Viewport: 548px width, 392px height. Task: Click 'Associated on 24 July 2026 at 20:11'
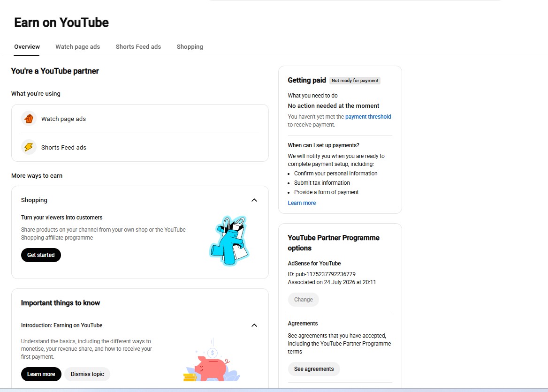pos(332,282)
